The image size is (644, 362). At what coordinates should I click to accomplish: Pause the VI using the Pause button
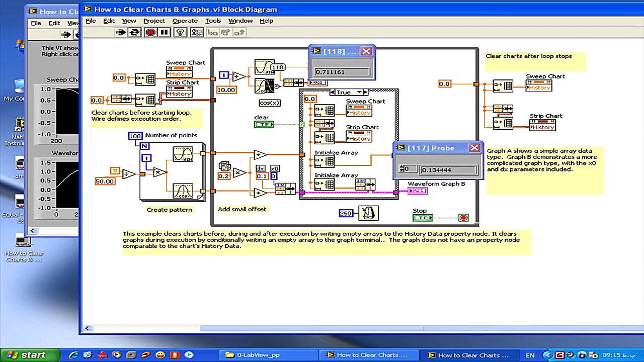coord(164,32)
